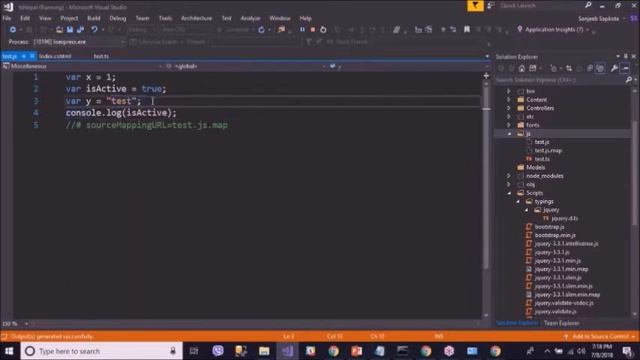The image size is (640, 360).
Task: Select bootstrap.min.js in the tree
Action: [555, 236]
